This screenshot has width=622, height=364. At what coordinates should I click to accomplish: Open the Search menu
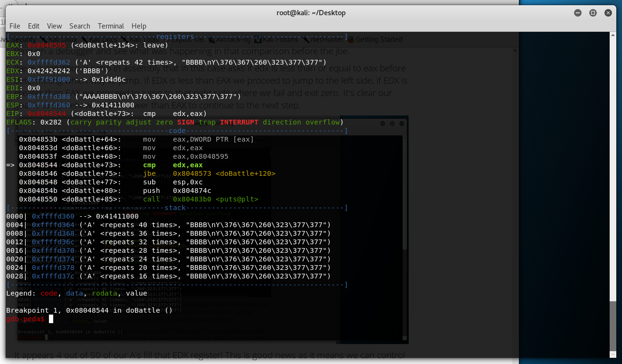(x=79, y=26)
